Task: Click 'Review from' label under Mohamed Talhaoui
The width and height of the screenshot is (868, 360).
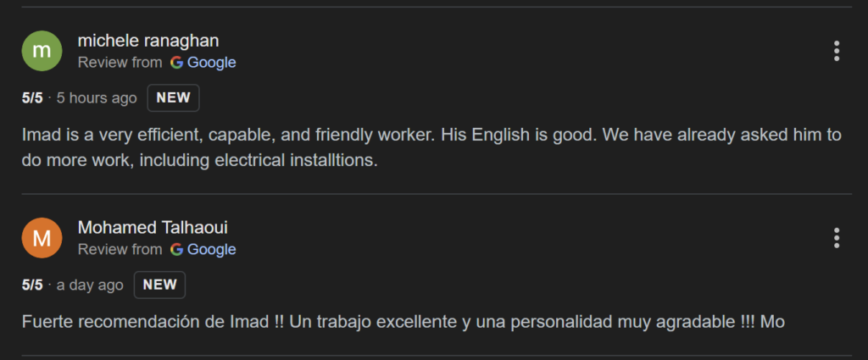Action: coord(120,250)
